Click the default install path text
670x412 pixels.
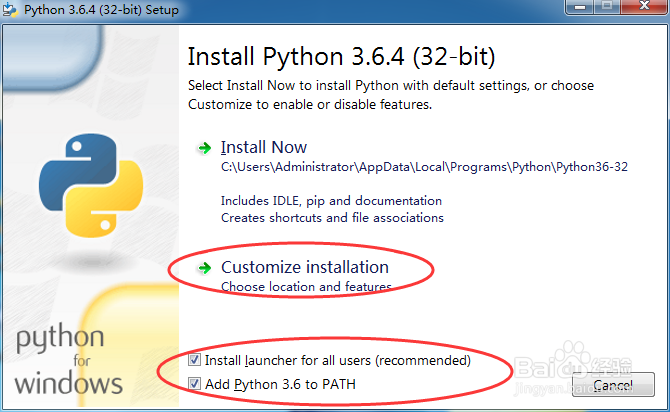click(424, 168)
